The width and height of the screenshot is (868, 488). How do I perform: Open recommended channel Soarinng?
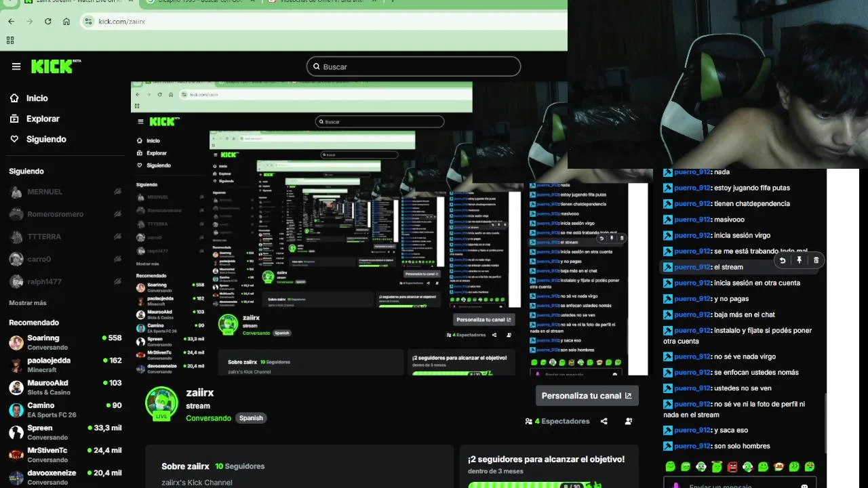(65, 342)
